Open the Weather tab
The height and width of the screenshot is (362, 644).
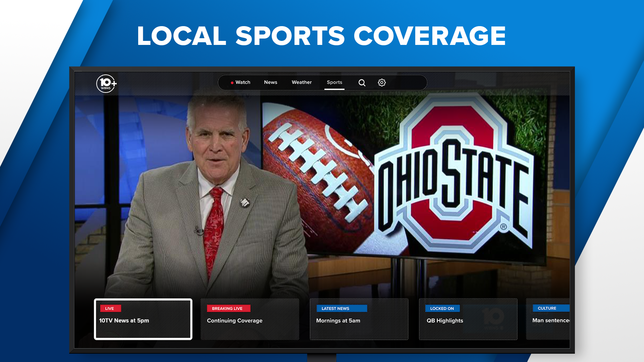click(302, 82)
